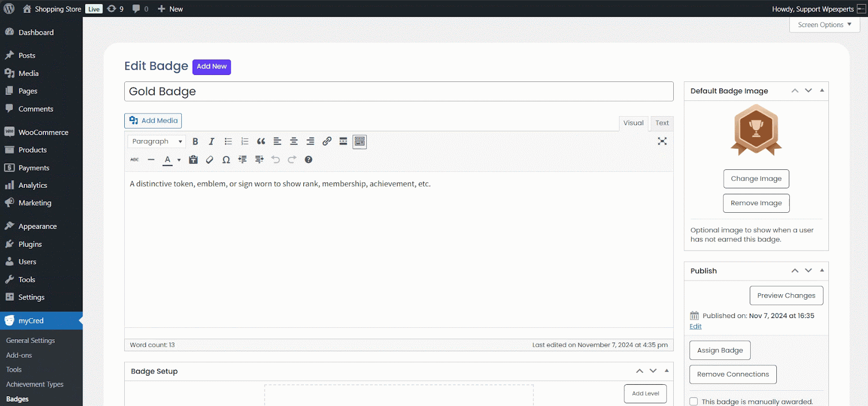Open the Paragraph format dropdown
The height and width of the screenshot is (406, 868).
click(157, 142)
